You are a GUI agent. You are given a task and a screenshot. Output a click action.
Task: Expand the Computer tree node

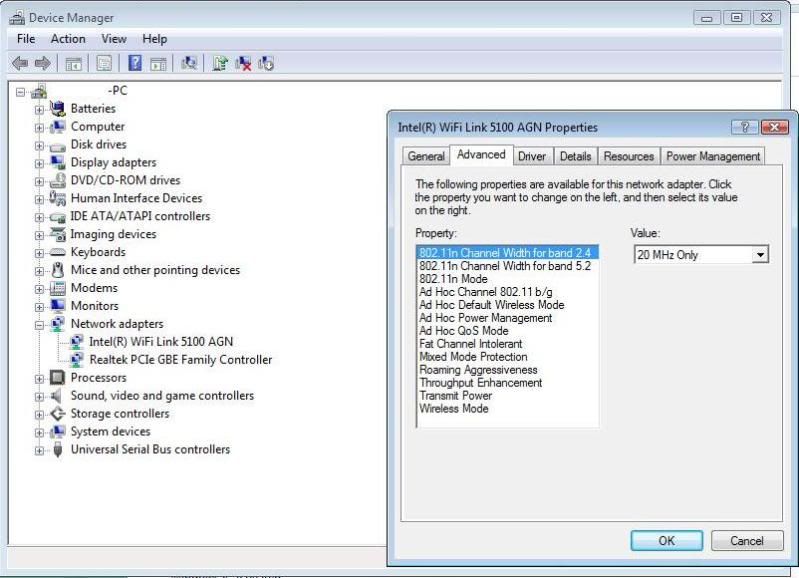pyautogui.click(x=39, y=127)
